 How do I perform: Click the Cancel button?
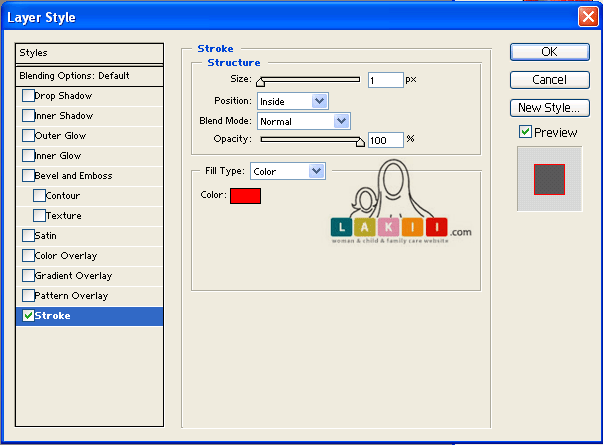point(549,79)
